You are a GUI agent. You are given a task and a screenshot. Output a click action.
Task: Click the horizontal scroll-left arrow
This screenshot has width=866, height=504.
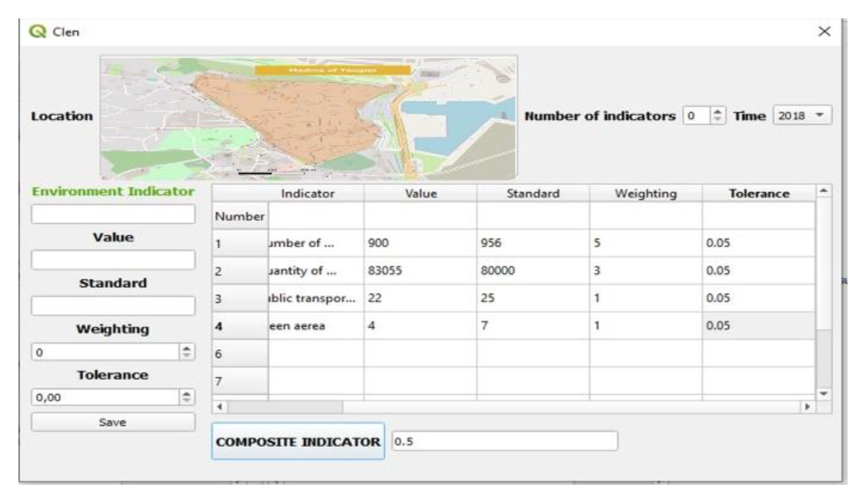[x=220, y=407]
